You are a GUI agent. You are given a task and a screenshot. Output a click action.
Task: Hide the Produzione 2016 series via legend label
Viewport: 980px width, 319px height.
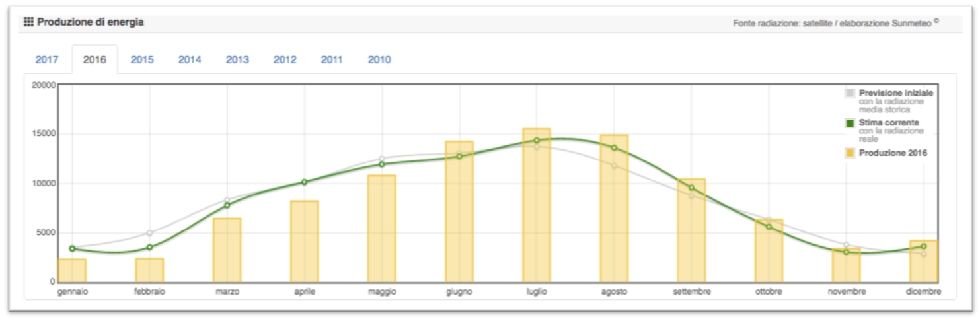893,153
